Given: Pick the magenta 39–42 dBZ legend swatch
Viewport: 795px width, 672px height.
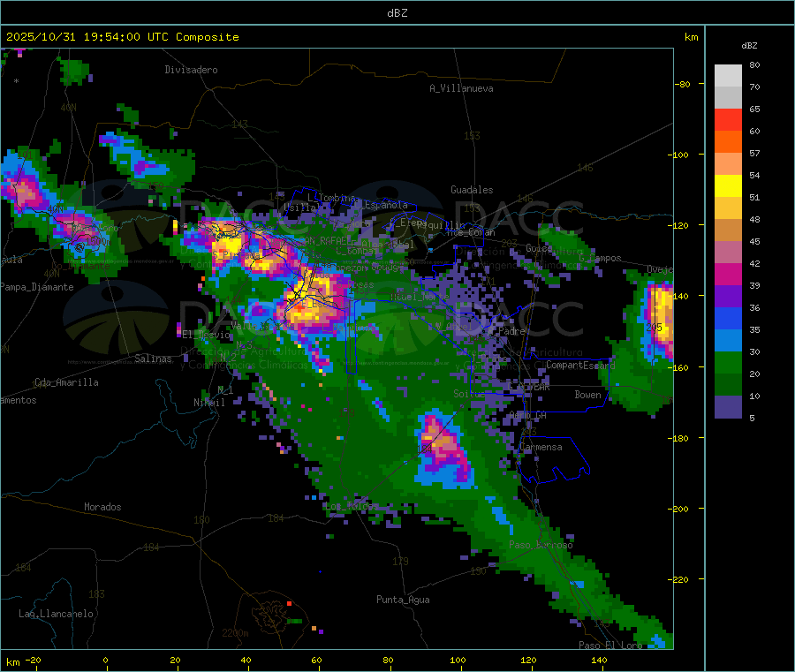Looking at the screenshot, I should click(x=728, y=274).
